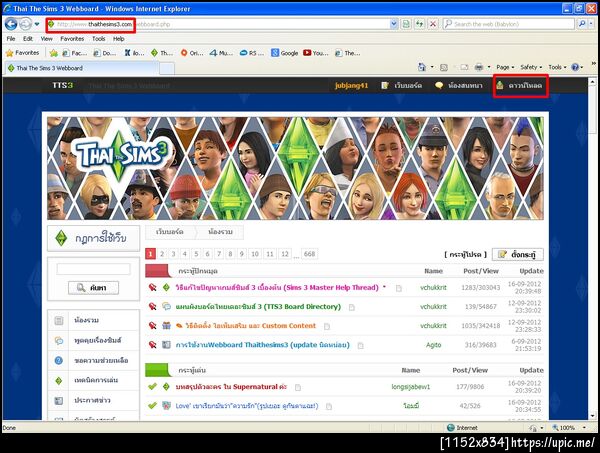This screenshot has height=453, width=600.
Task: Open the YouTube favorites bar link
Action: pyautogui.click(x=316, y=53)
